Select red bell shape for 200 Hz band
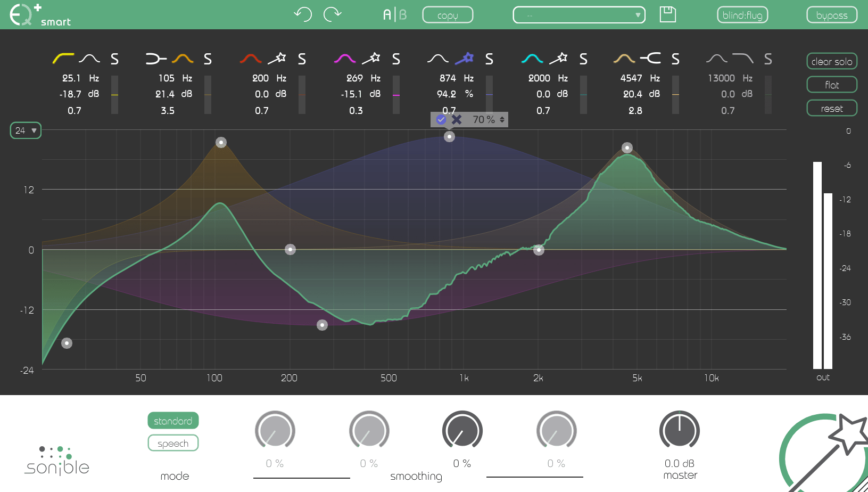Screen dimensions: 868x492 (x=251, y=59)
